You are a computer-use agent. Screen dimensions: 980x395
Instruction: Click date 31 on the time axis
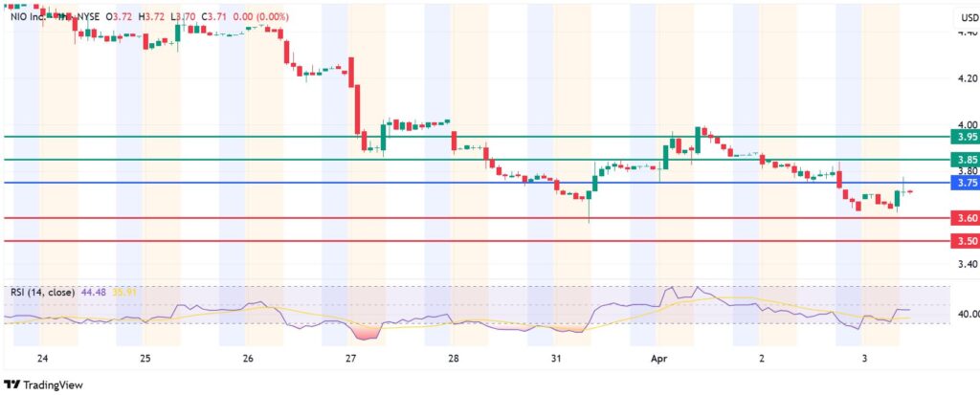[556, 359]
